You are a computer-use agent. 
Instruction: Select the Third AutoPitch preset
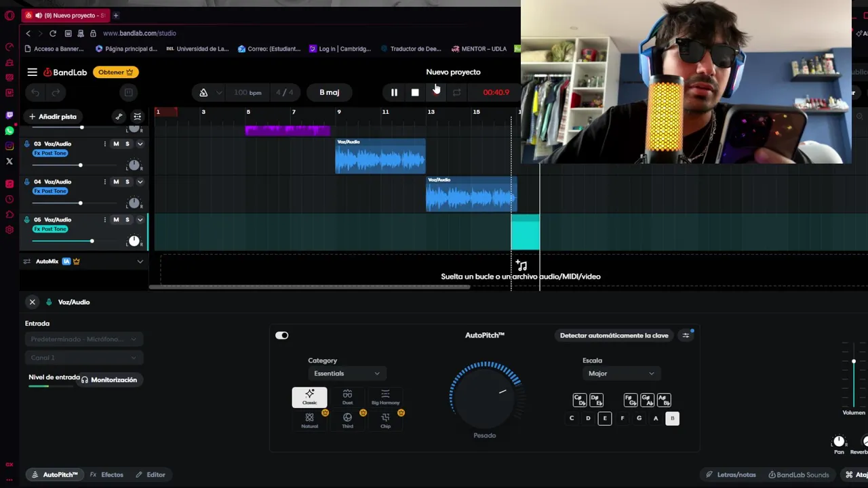[347, 420]
